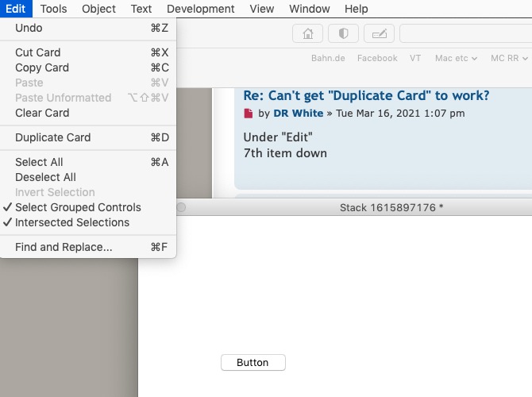
Task: Select Cut Card menu entry
Action: pos(38,52)
